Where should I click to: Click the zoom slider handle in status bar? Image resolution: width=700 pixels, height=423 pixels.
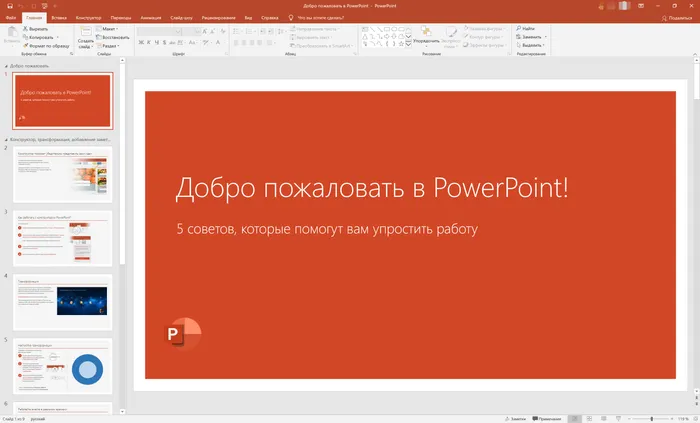(x=652, y=419)
